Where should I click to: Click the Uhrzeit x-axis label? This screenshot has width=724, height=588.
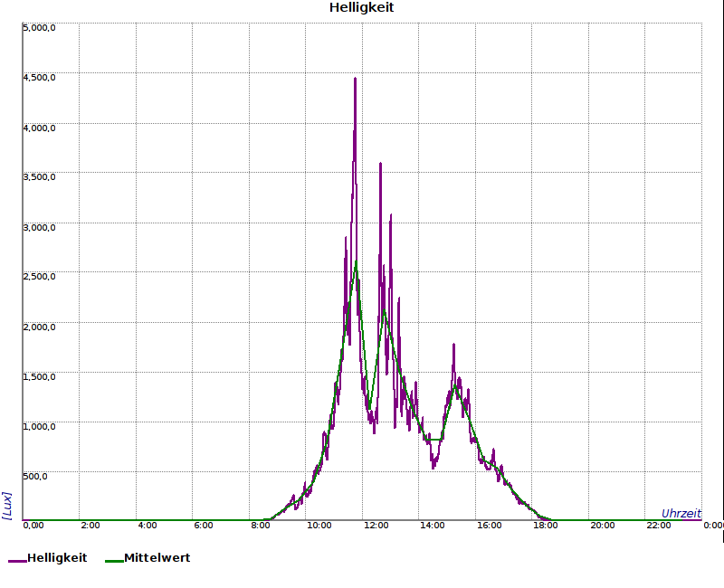click(x=681, y=513)
